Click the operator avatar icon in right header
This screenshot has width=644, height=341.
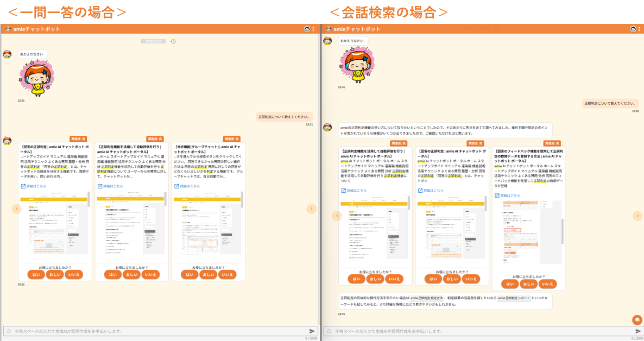(x=633, y=29)
